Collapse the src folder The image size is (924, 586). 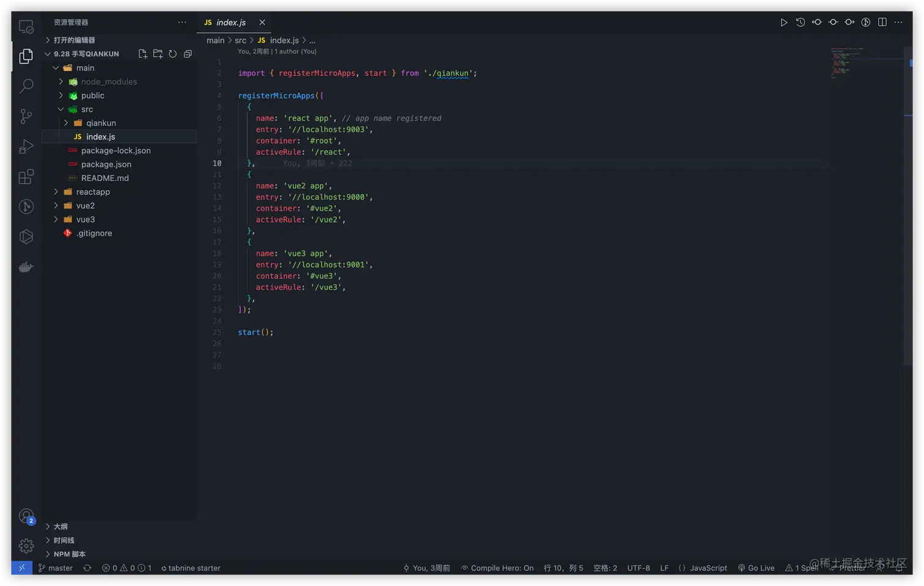pos(119,109)
